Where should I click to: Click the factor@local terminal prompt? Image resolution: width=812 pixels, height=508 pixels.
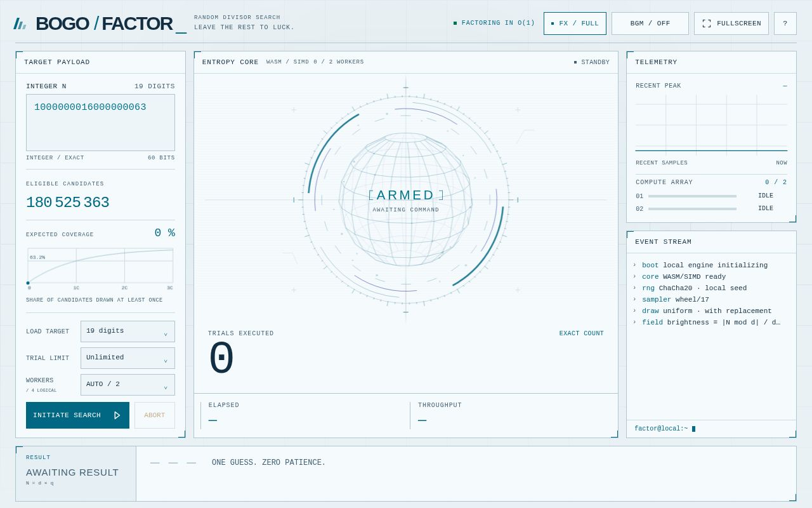tap(665, 429)
